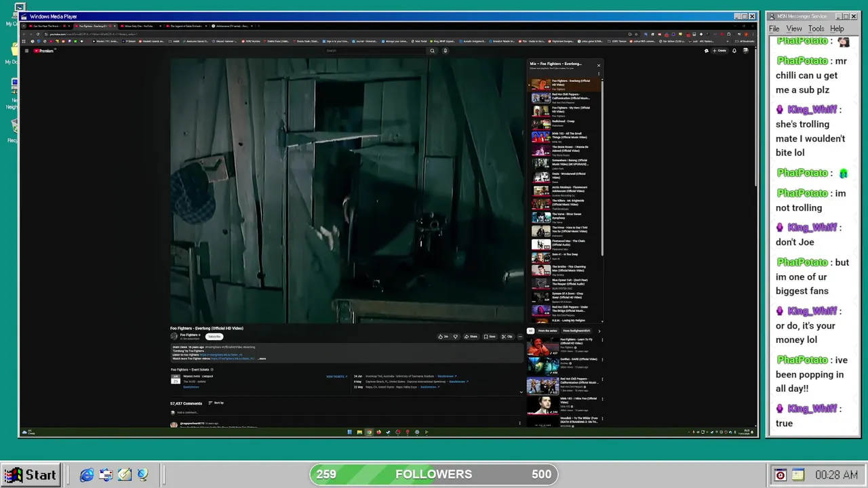Play System Of A Down - Chop Suey
The height and width of the screenshot is (488, 868).
[x=564, y=298]
